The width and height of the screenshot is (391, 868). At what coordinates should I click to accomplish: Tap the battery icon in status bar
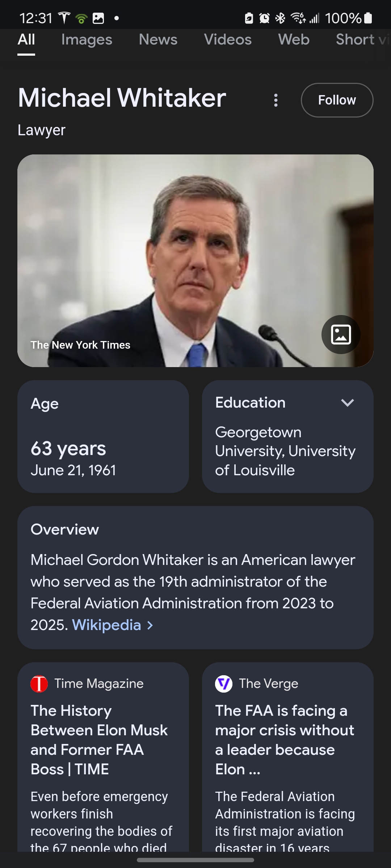coord(368,18)
